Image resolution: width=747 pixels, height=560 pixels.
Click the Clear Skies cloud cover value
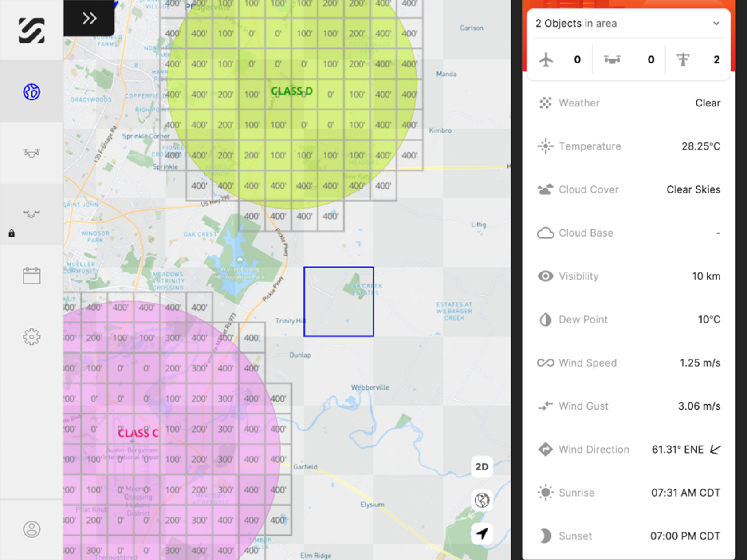pyautogui.click(x=693, y=189)
